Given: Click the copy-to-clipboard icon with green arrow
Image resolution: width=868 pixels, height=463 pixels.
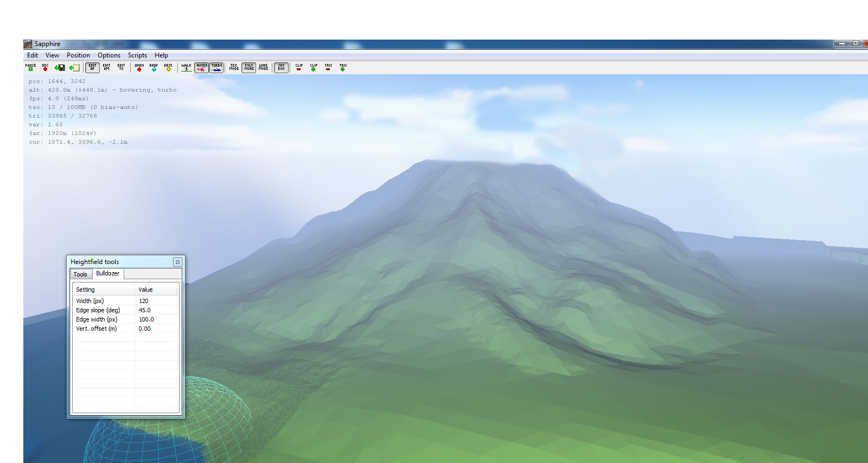Looking at the screenshot, I should 75,68.
